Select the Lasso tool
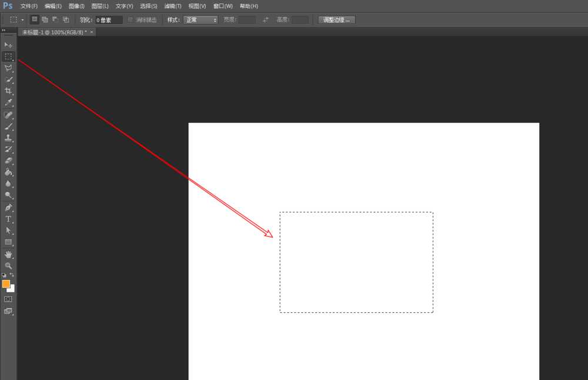 click(8, 68)
